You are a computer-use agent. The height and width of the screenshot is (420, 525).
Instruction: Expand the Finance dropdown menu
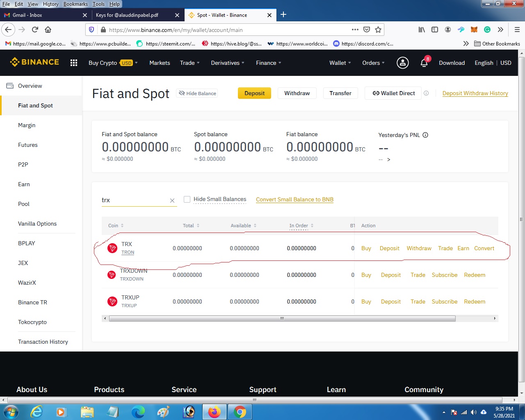tap(269, 63)
